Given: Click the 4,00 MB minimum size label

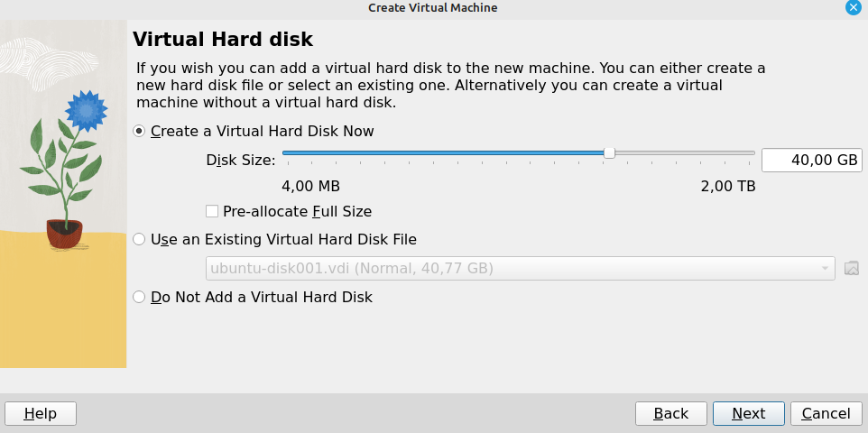Looking at the screenshot, I should (x=310, y=187).
